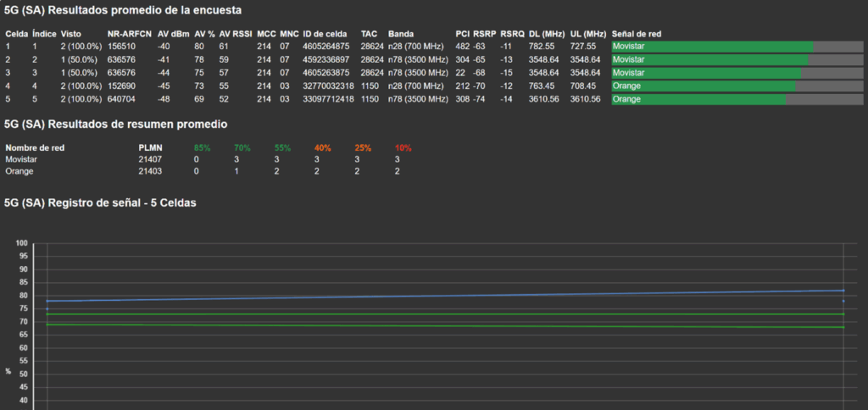
Task: Click the 'ID de celda' column header
Action: [326, 33]
